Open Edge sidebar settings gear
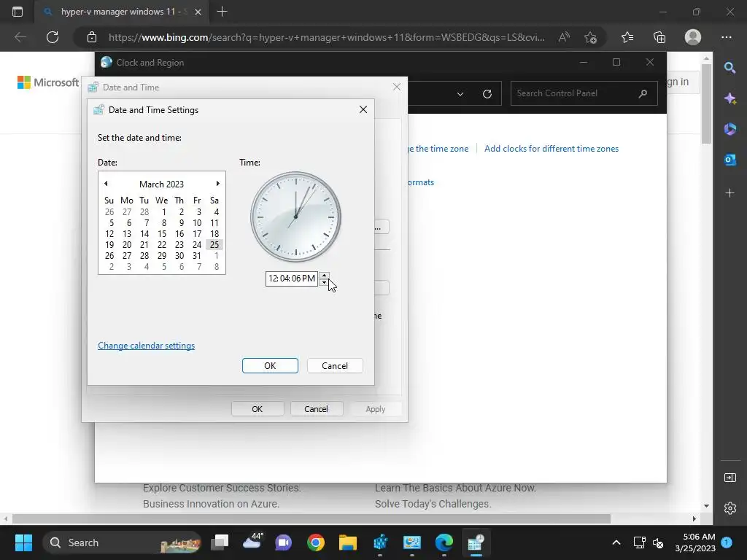The width and height of the screenshot is (747, 560). click(x=729, y=508)
